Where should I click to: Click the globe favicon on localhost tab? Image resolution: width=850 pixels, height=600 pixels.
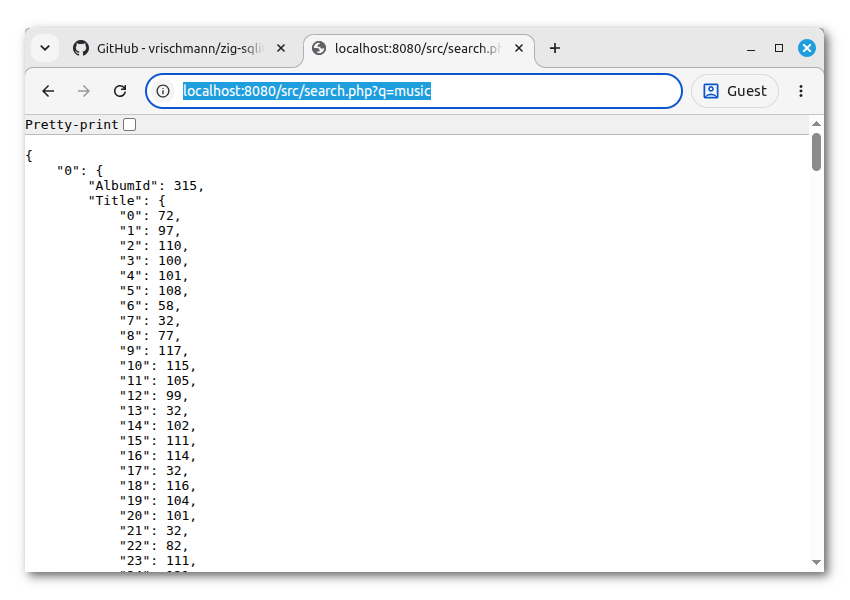[x=319, y=48]
